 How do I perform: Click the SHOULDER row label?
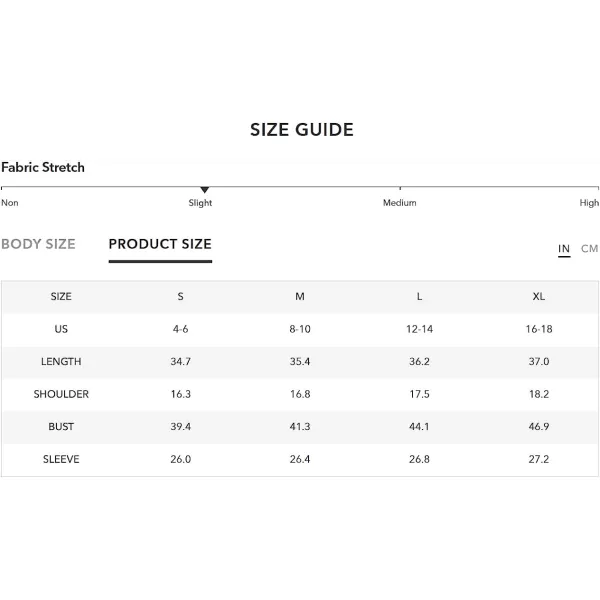pos(61,394)
